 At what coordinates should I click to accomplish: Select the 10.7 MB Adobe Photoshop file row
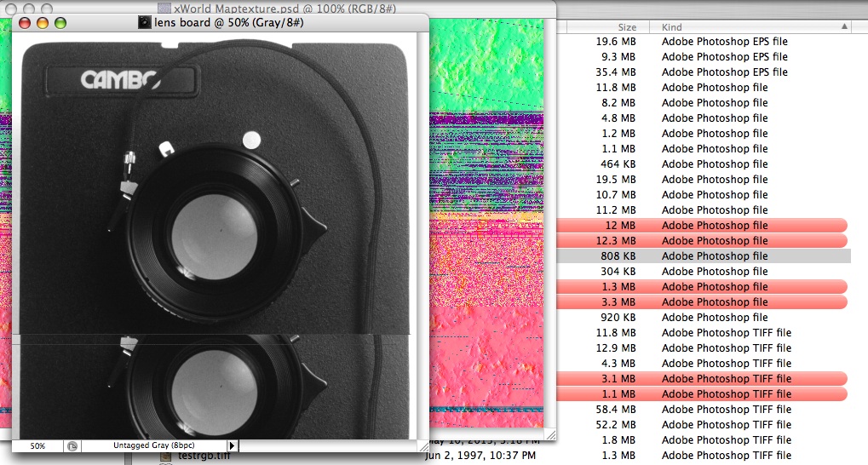704,195
